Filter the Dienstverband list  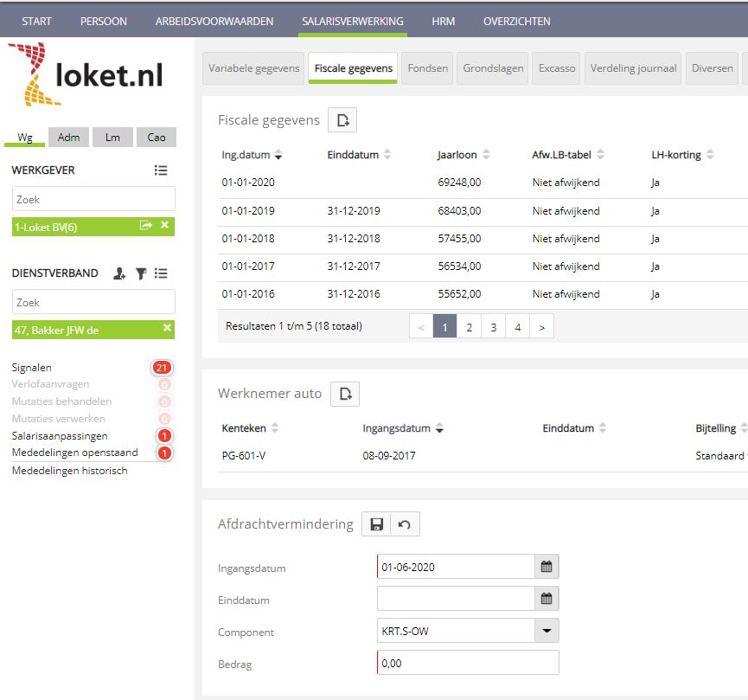pos(140,273)
